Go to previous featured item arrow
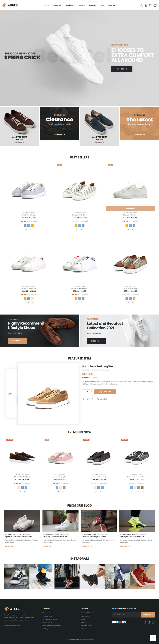The height and width of the screenshot is (644, 159). coord(11,393)
